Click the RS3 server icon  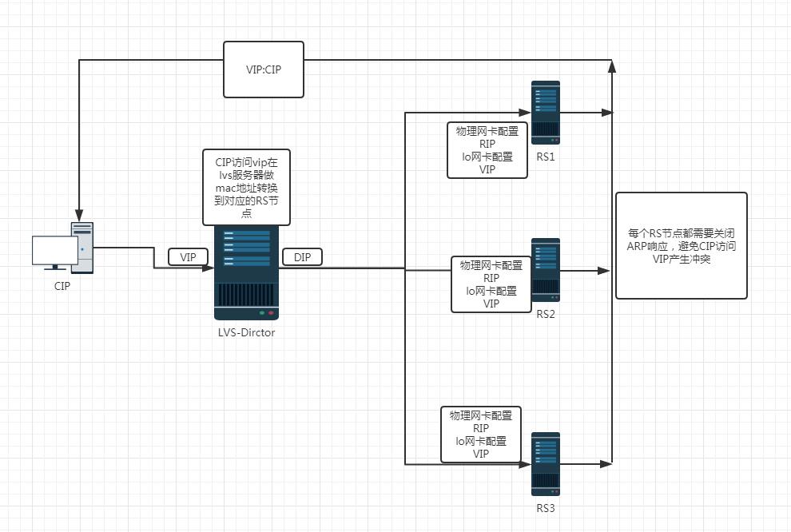[546, 463]
